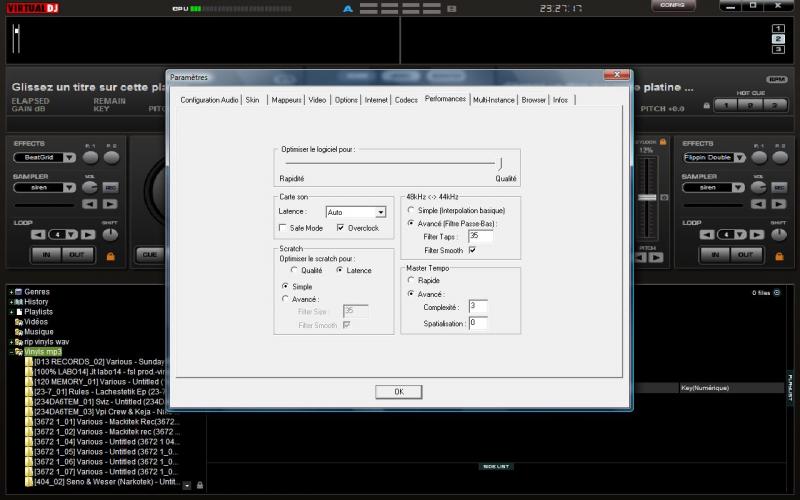Select the Scratch Latence radio button

coord(339,270)
